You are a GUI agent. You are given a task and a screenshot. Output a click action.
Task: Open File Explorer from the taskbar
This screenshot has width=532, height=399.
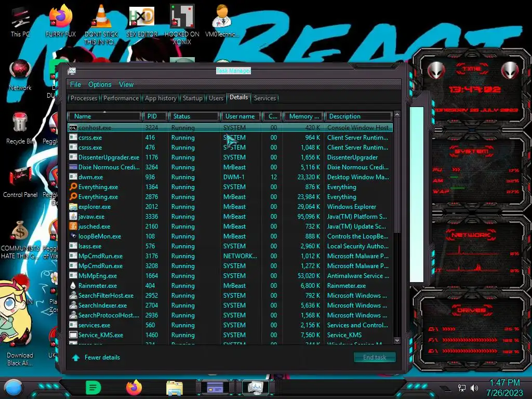pyautogui.click(x=175, y=388)
